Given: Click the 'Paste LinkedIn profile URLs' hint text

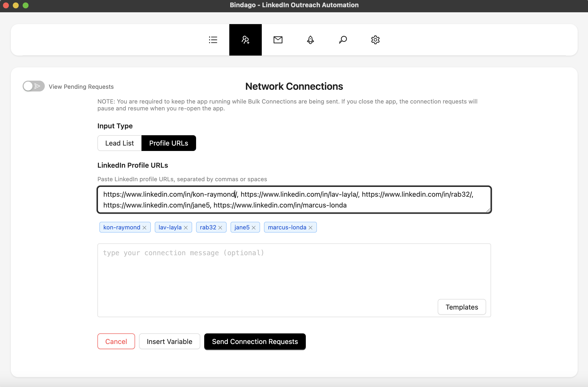Looking at the screenshot, I should tap(182, 179).
